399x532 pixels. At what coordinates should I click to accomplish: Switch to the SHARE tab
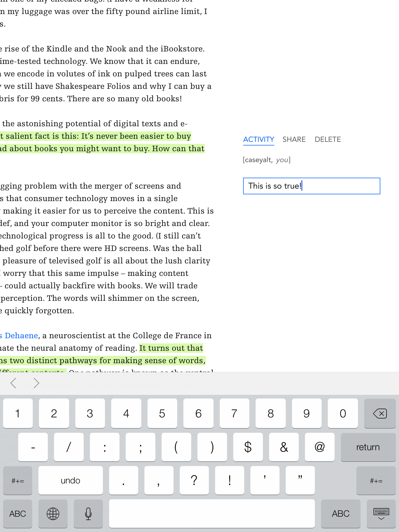pyautogui.click(x=294, y=139)
